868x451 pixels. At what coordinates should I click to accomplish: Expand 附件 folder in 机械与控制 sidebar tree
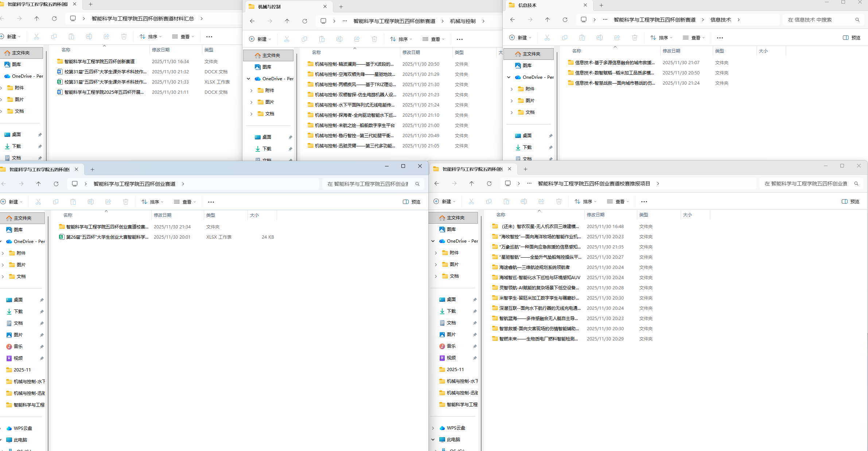coord(252,90)
